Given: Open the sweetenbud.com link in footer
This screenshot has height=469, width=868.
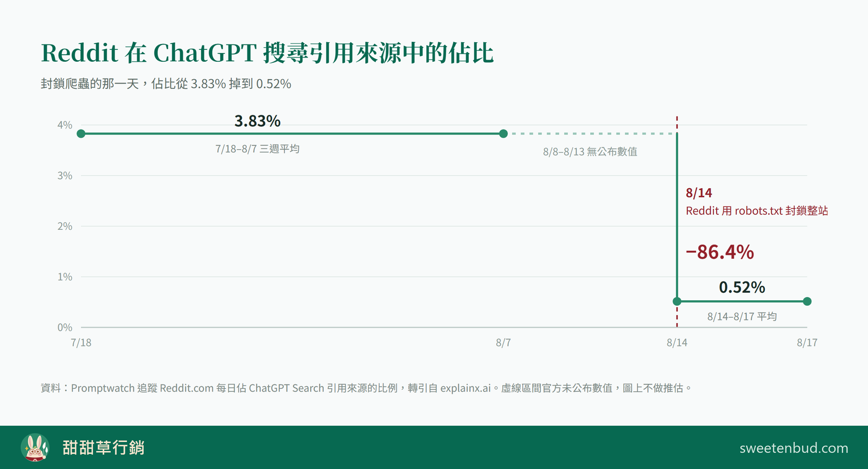Looking at the screenshot, I should (794, 448).
